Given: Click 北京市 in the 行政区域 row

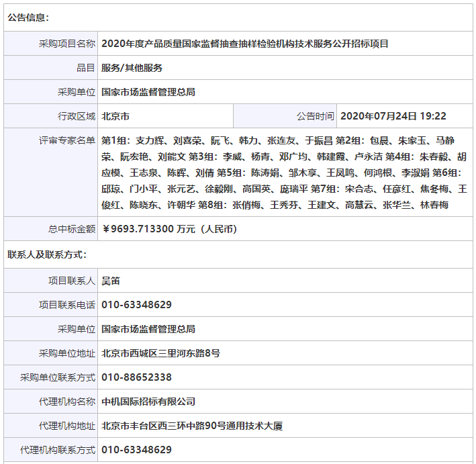Looking at the screenshot, I should pos(115,116).
